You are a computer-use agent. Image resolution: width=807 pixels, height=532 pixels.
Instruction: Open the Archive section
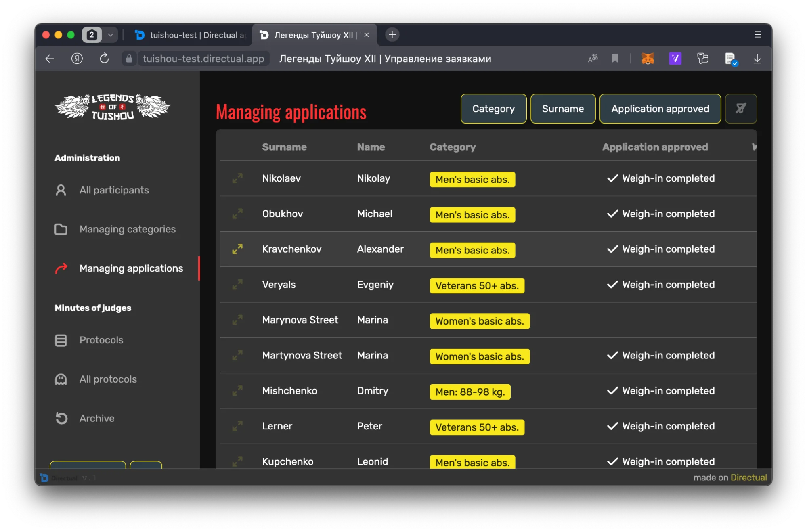pos(96,419)
